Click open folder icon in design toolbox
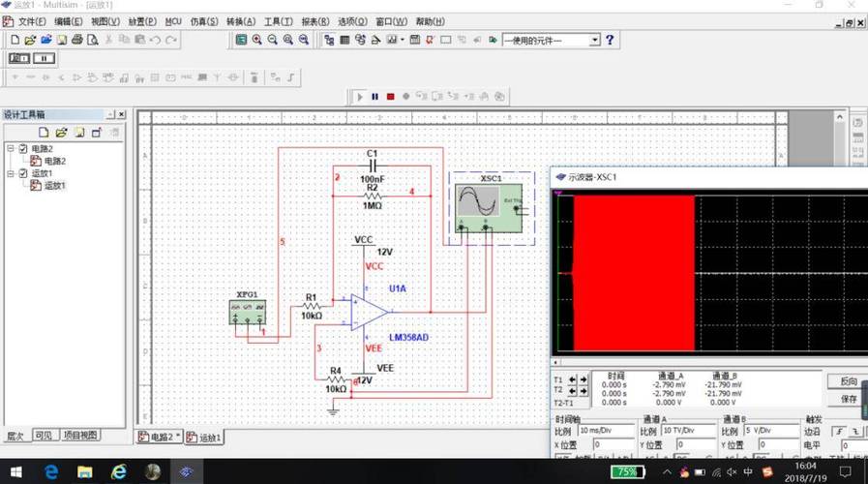Screen dimensions: 868x484 pyautogui.click(x=61, y=133)
